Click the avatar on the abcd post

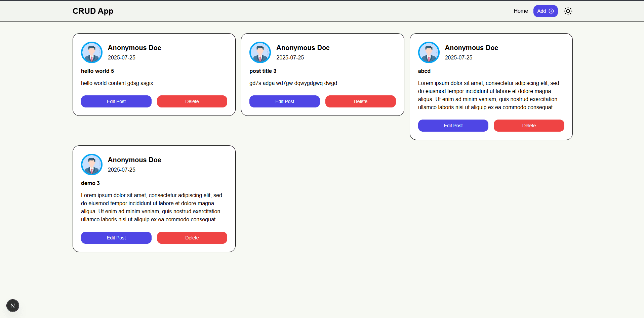tap(429, 52)
